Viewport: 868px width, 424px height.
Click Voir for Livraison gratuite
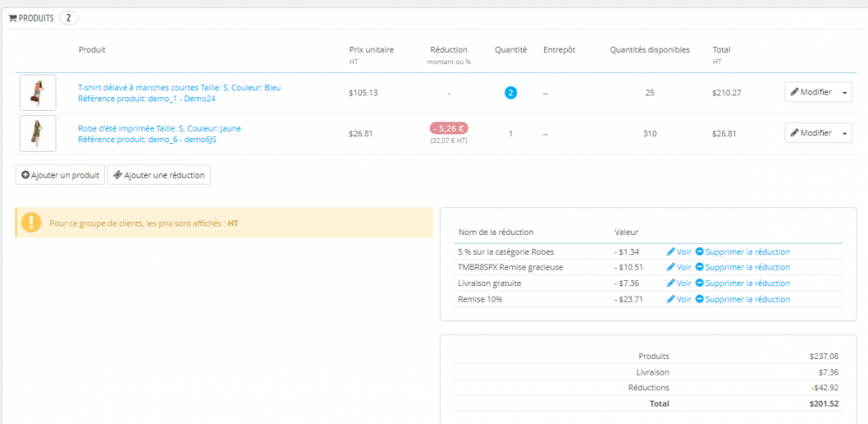(680, 284)
